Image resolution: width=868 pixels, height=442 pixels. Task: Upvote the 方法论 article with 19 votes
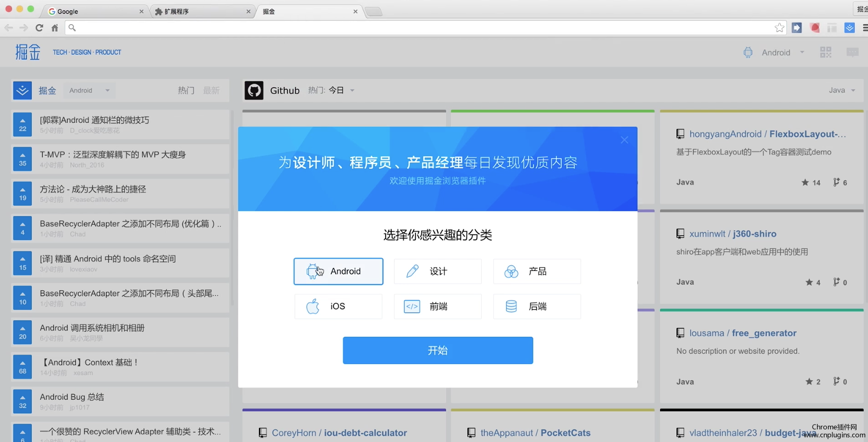[x=22, y=194]
